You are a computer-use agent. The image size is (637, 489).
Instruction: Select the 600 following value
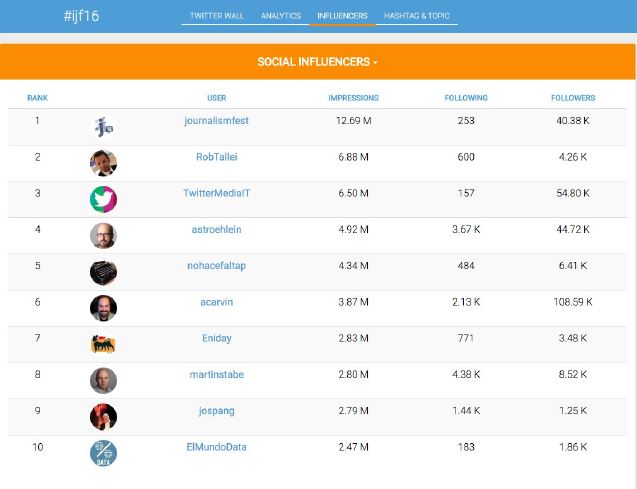click(466, 157)
